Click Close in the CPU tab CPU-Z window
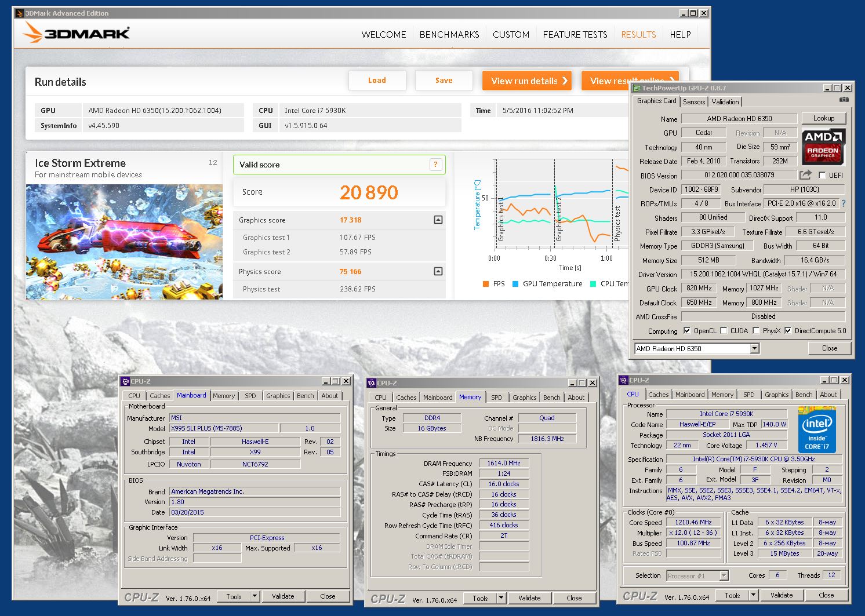Image resolution: width=865 pixels, height=616 pixels. [826, 595]
